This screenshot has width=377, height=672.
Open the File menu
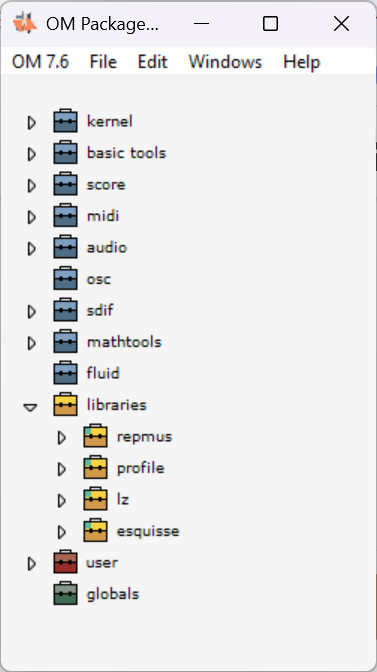103,62
